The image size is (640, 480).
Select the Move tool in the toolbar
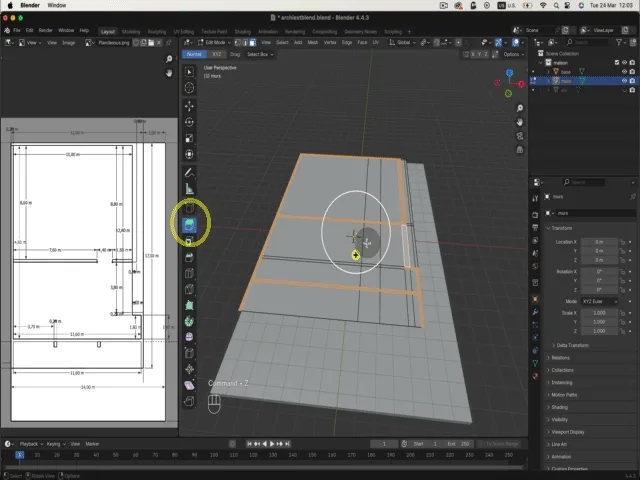tap(190, 105)
